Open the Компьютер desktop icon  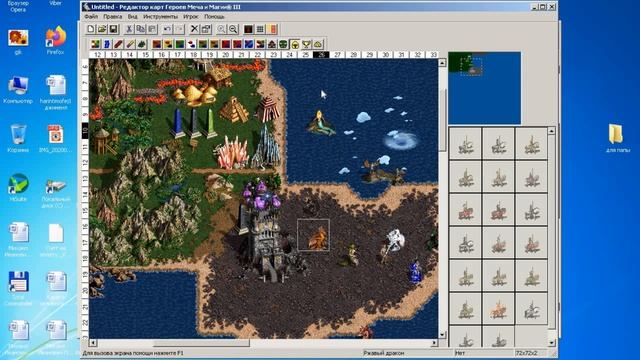[x=18, y=90]
